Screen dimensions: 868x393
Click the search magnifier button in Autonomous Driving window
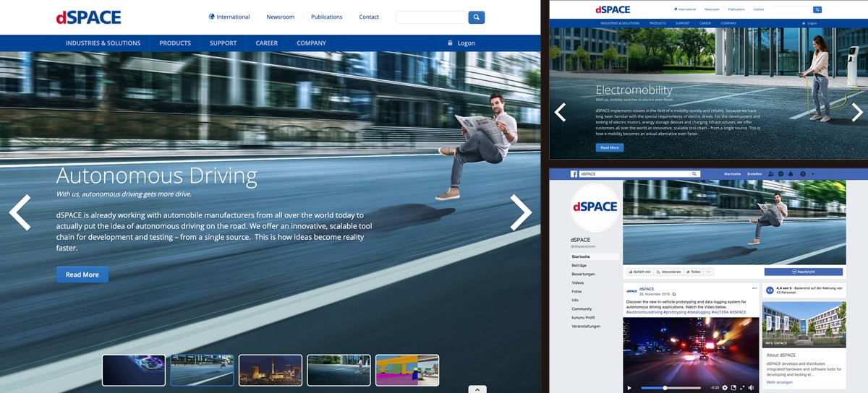pyautogui.click(x=476, y=17)
